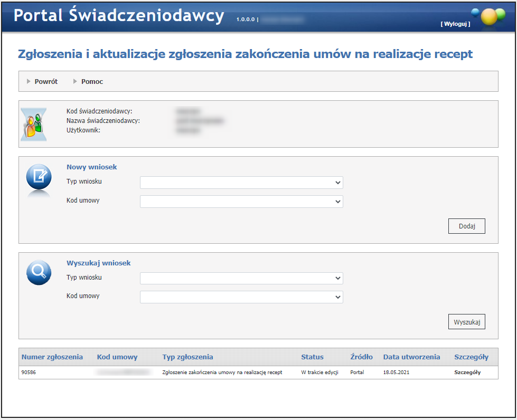Click the arrow beside Pomoc
Screen dimensions: 517x420
click(76, 82)
